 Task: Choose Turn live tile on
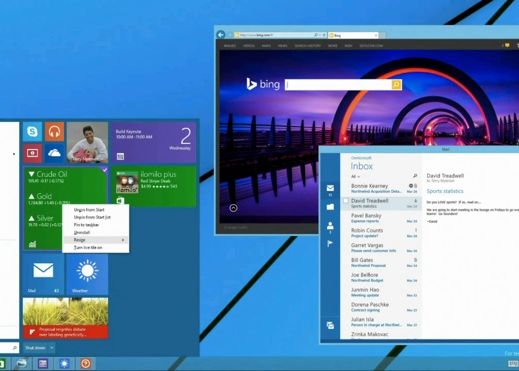coord(88,248)
